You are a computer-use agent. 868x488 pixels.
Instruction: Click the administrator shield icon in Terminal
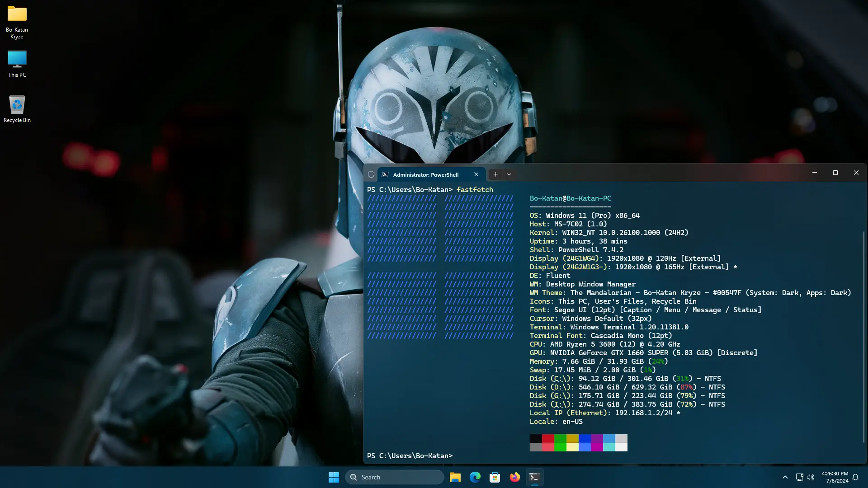371,174
